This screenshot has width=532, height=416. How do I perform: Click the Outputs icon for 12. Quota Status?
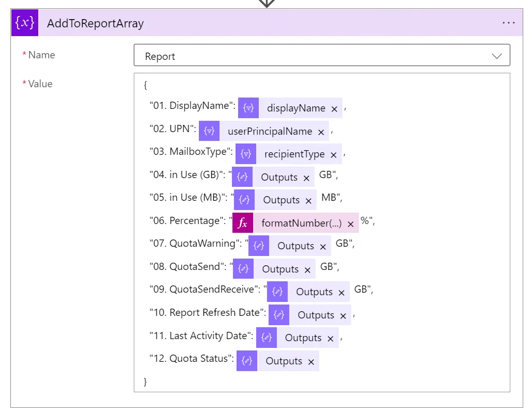247,360
